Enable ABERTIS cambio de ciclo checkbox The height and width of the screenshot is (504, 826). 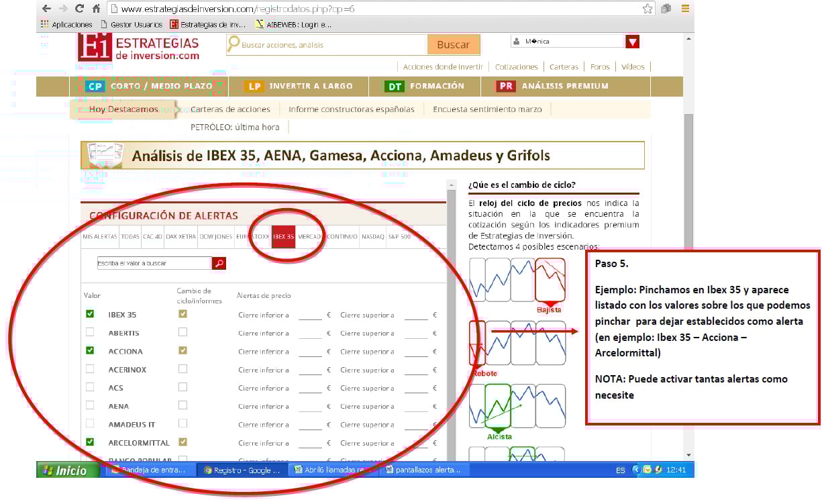pyautogui.click(x=183, y=332)
